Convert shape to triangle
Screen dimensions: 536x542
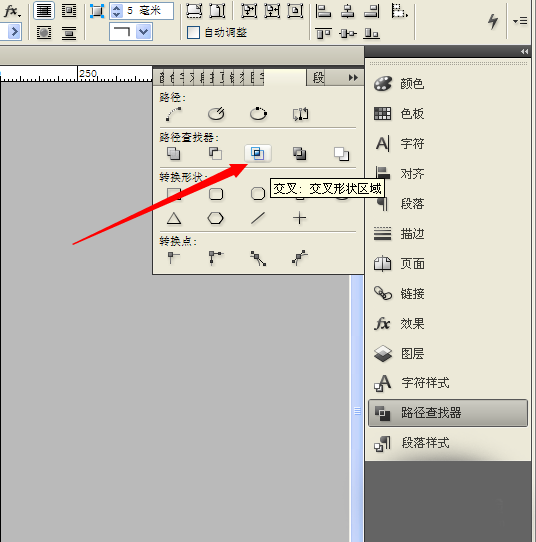(x=174, y=218)
